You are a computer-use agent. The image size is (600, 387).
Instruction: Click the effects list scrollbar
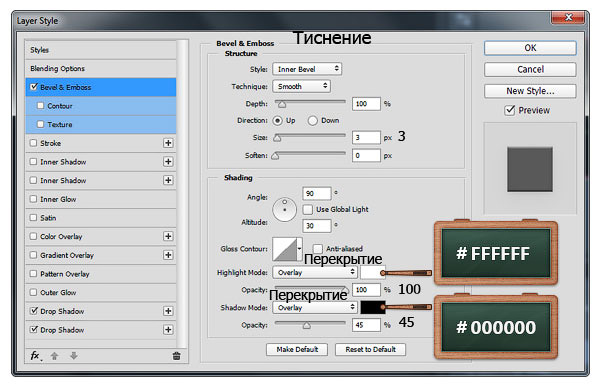(183, 194)
